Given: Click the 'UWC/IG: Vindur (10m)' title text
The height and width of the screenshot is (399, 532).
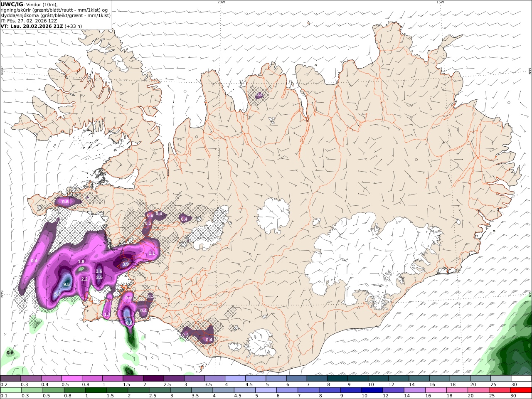Looking at the screenshot, I should (x=29, y=5).
